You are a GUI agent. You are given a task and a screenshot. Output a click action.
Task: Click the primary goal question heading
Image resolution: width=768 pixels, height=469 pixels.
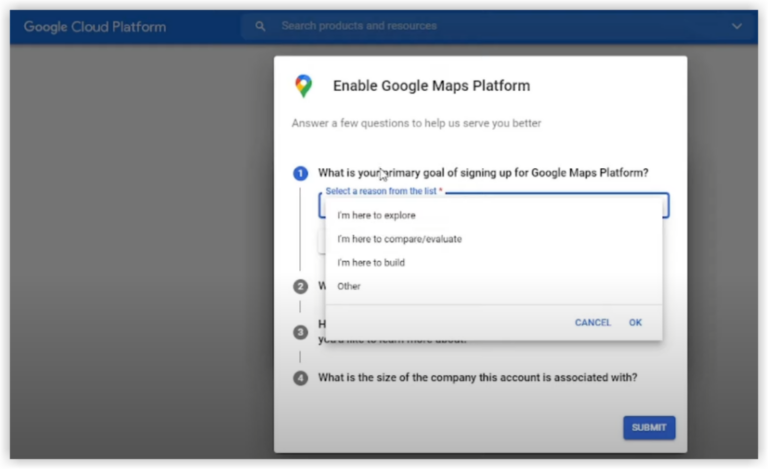(x=483, y=173)
